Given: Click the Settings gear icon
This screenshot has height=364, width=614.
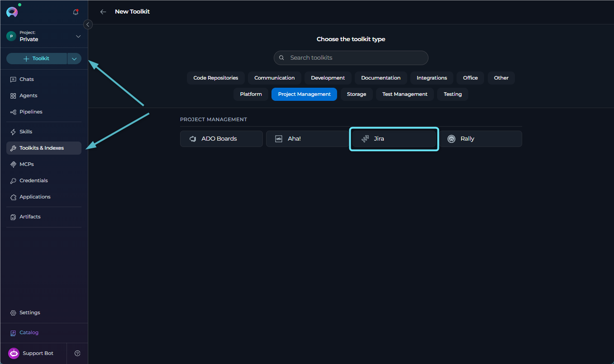Looking at the screenshot, I should click(x=13, y=313).
